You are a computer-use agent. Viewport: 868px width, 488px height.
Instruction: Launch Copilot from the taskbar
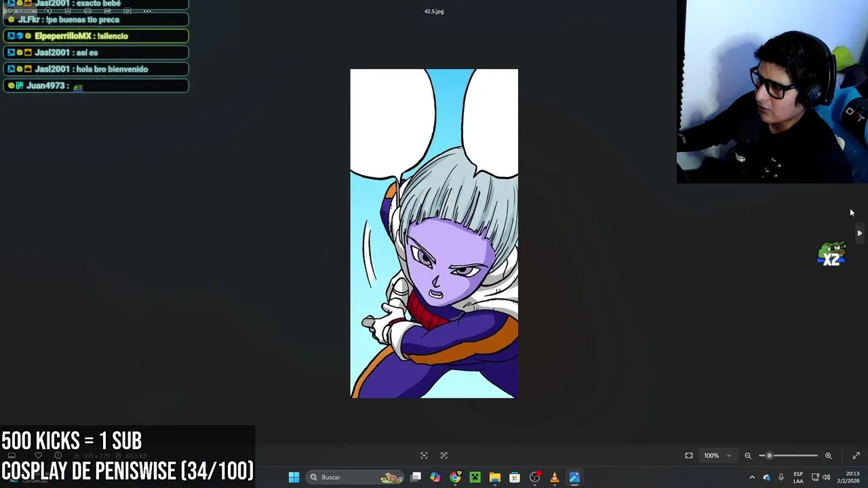pyautogui.click(x=435, y=477)
